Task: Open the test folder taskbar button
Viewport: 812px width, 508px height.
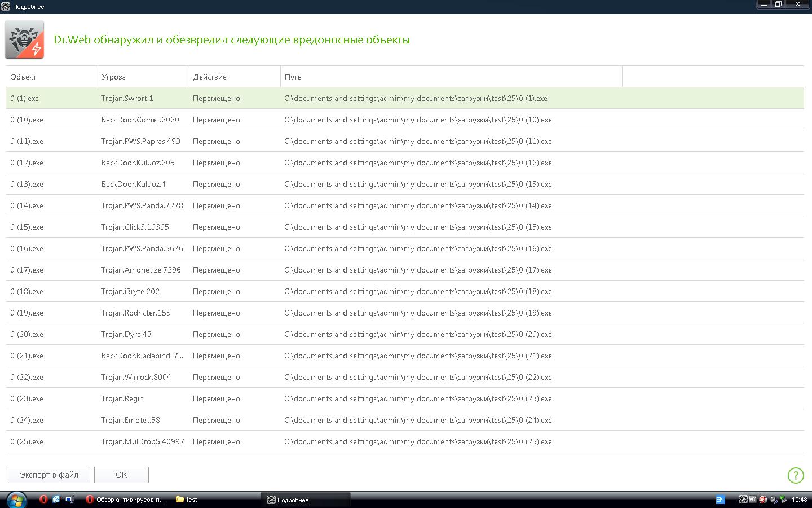Action: click(187, 500)
